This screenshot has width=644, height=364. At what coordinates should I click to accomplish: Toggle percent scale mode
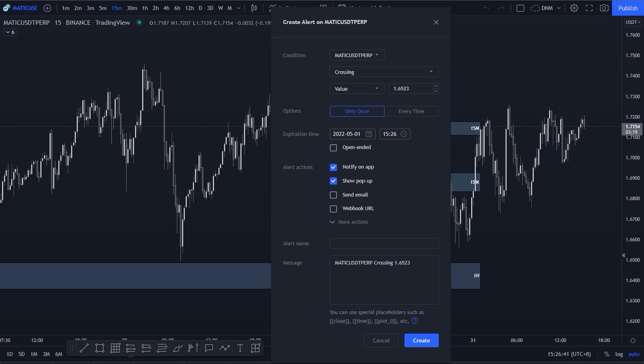pyautogui.click(x=606, y=354)
